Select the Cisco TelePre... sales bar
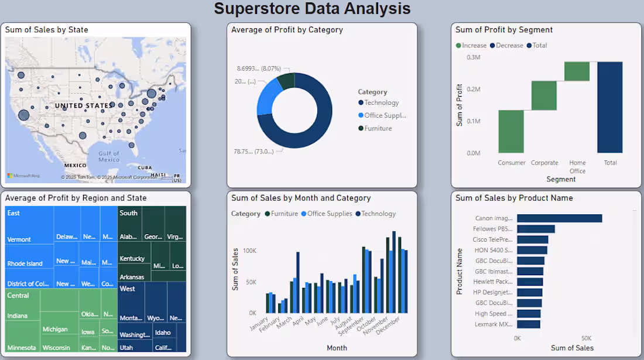This screenshot has width=644, height=360. (x=533, y=240)
